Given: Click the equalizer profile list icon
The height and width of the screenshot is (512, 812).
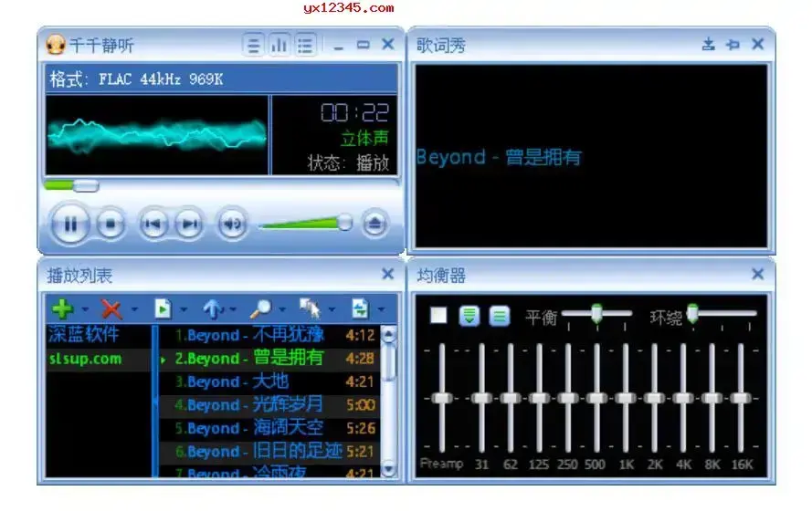Looking at the screenshot, I should coord(500,315).
